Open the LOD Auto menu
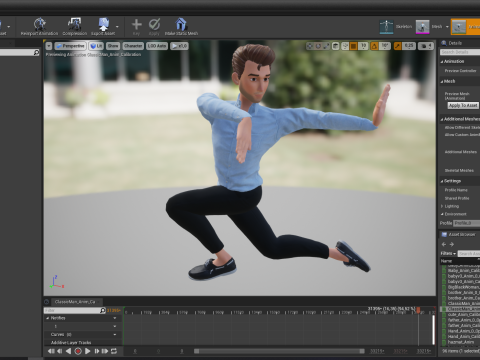Viewport: 480px width, 360px height. (157, 46)
